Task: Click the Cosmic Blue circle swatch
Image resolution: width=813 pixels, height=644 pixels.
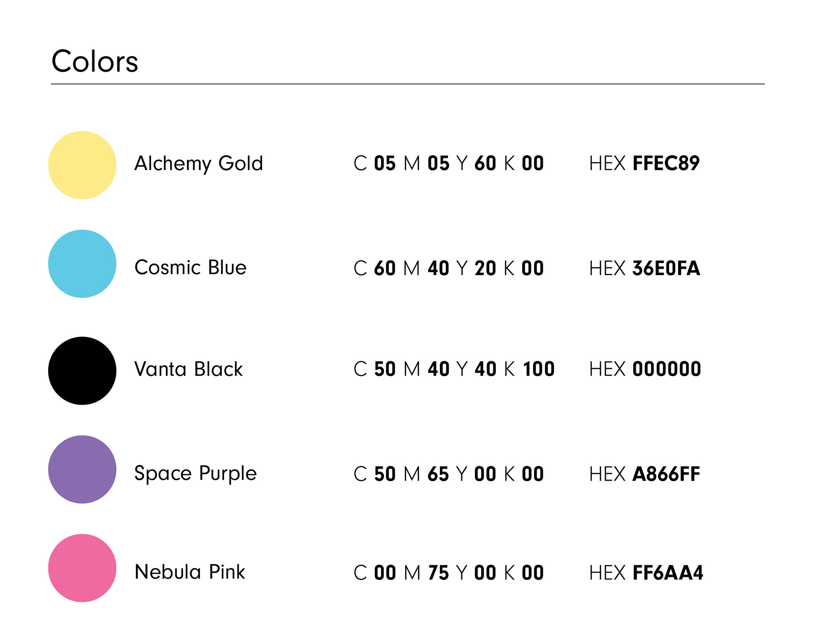Action: click(x=82, y=264)
